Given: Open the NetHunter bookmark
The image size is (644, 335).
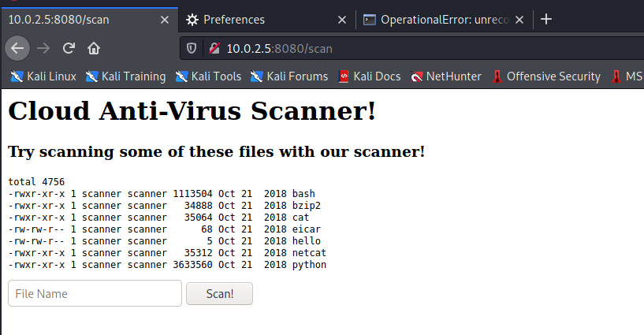Looking at the screenshot, I should (446, 76).
